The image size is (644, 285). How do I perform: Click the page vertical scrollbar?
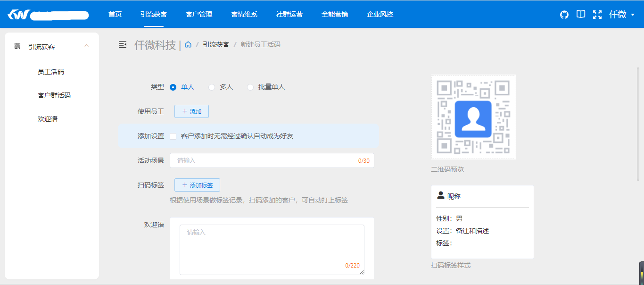pos(638,124)
